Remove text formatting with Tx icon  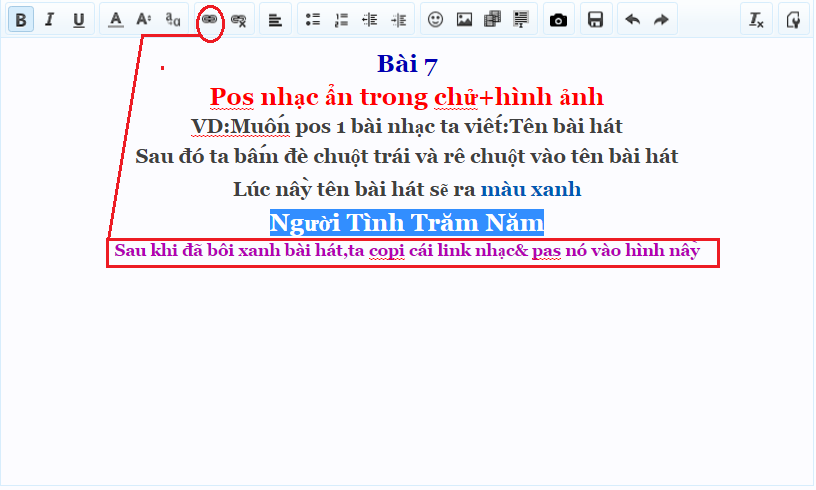pos(756,20)
